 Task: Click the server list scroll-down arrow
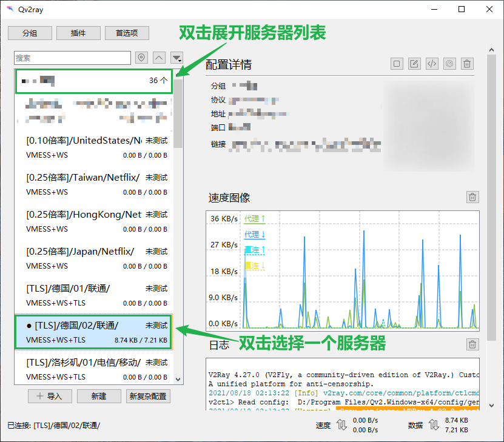(x=178, y=379)
